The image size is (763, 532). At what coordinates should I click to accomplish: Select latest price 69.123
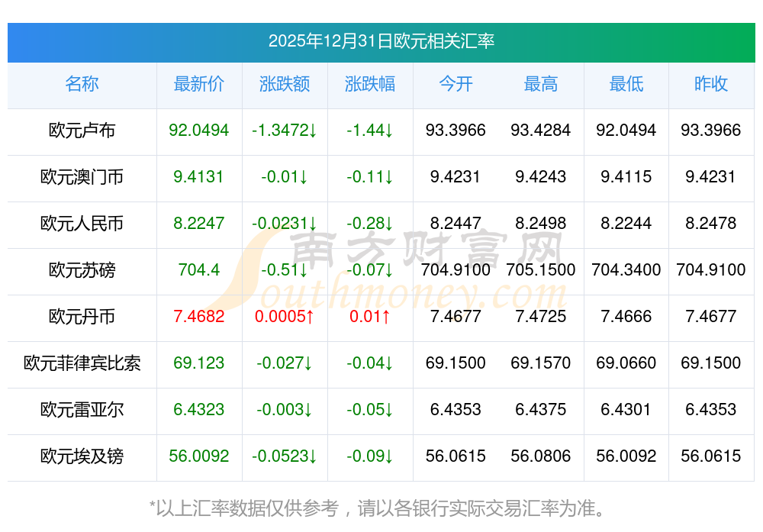(198, 363)
